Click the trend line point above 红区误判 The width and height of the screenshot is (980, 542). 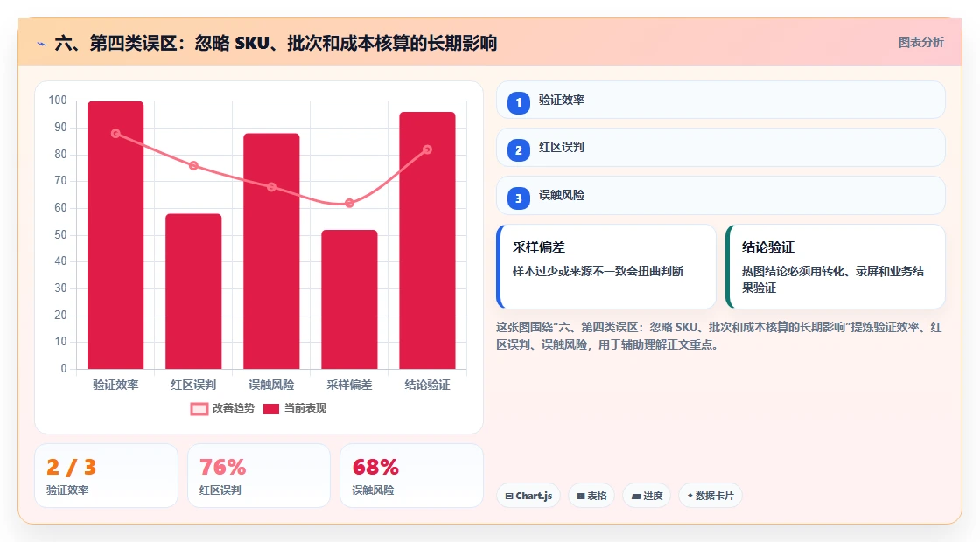[193, 165]
